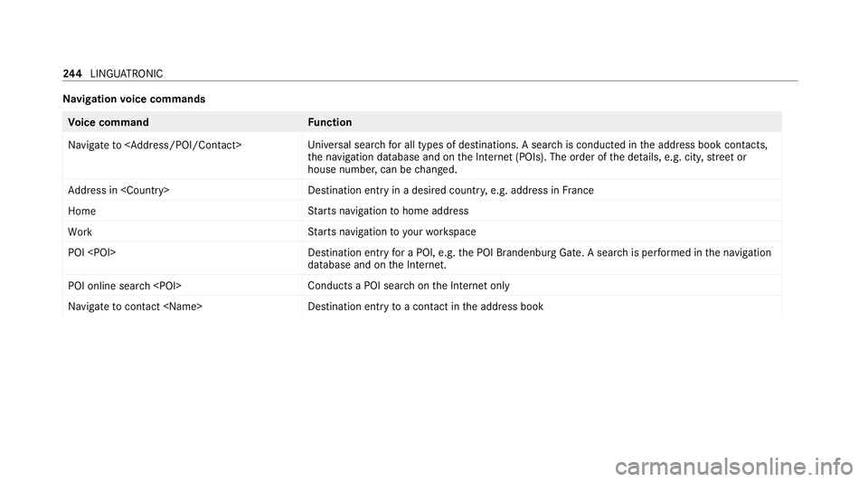Click the Function column header

[330, 122]
